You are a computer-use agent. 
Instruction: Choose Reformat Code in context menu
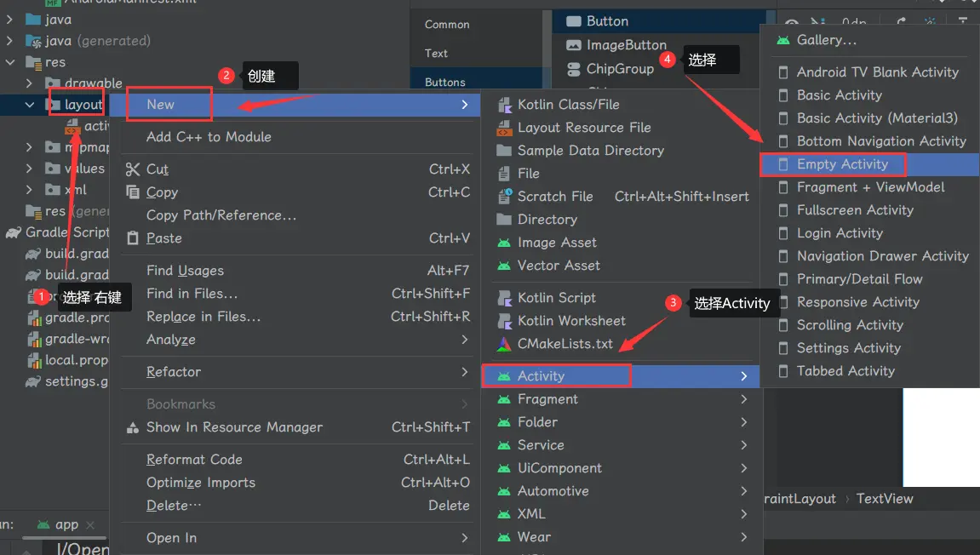coord(194,460)
